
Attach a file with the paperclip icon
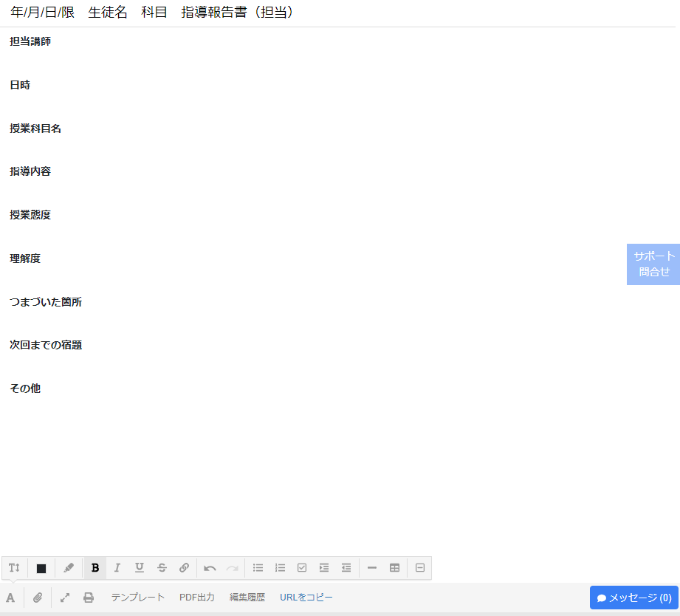(37, 597)
